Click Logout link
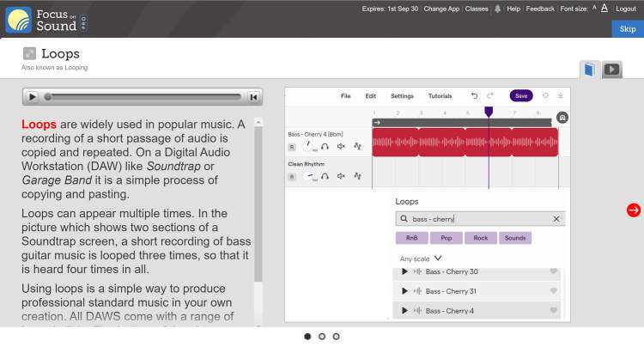644x353 pixels. tap(626, 9)
